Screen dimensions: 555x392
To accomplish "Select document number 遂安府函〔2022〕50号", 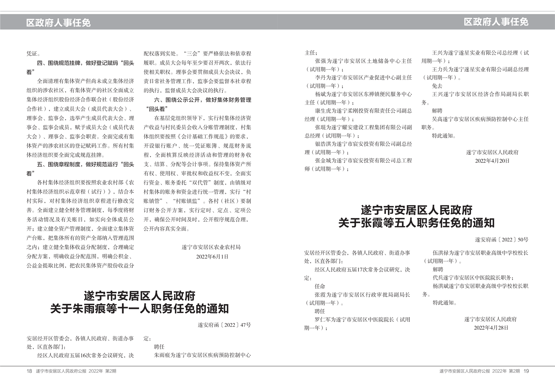I will point(501,240).
